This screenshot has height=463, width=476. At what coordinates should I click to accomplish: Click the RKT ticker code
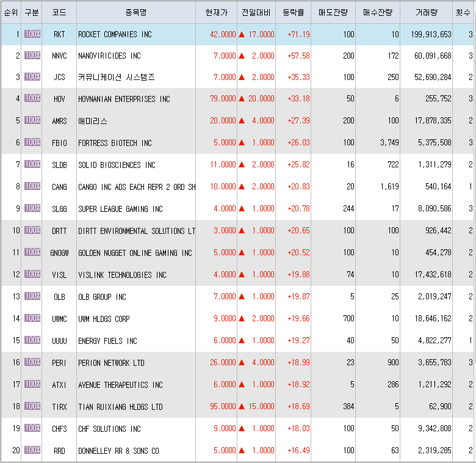pos(59,34)
